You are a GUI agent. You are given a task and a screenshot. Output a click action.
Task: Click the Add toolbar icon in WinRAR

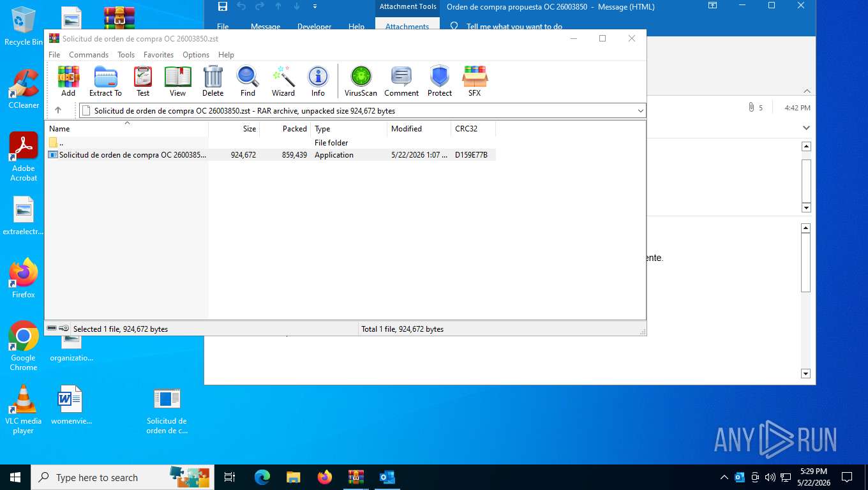68,81
